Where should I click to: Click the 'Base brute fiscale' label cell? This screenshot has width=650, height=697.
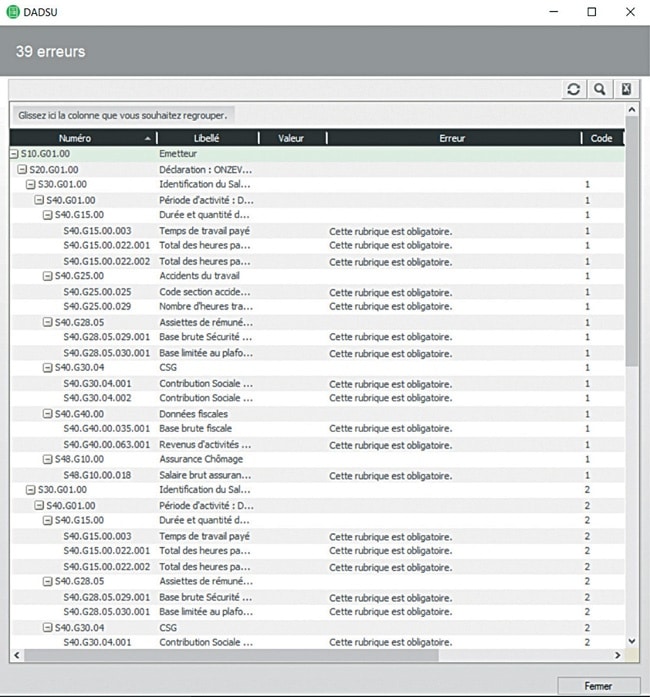196,429
